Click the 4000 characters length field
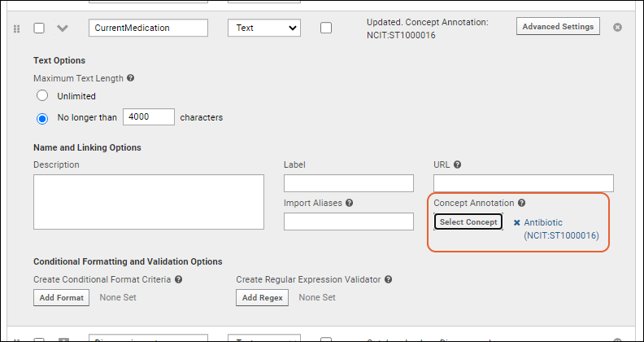The height and width of the screenshot is (342, 644). 149,117
